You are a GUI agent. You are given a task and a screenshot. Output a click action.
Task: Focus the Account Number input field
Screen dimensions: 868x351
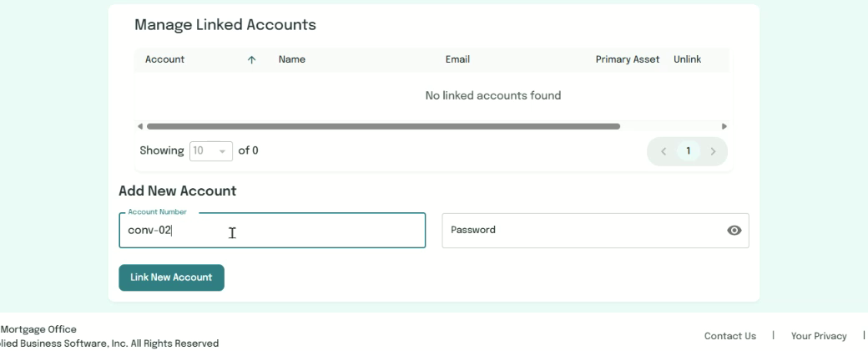[272, 231]
